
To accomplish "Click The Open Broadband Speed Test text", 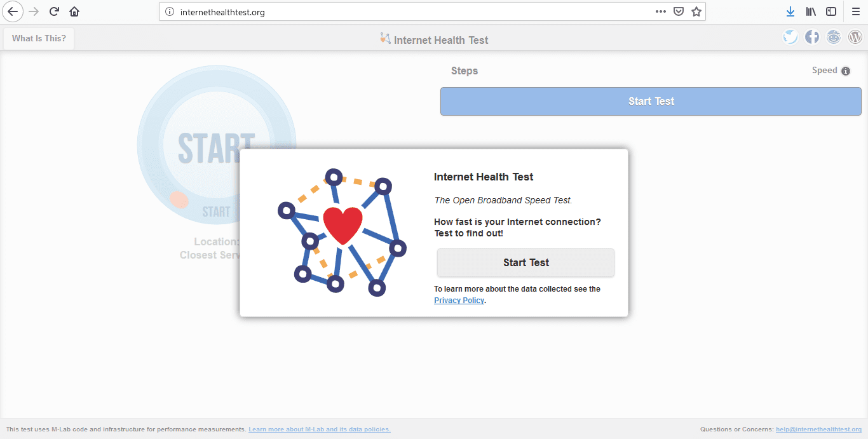I will pos(503,200).
